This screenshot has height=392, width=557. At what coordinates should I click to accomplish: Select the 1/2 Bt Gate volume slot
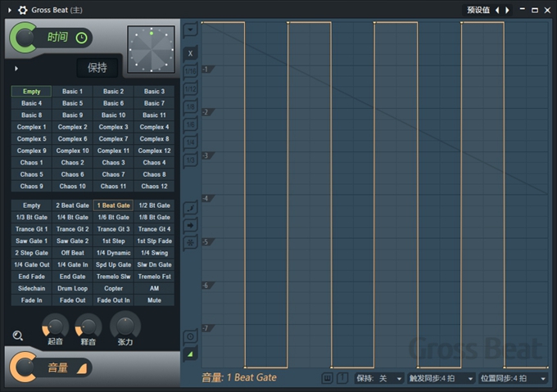tap(154, 205)
